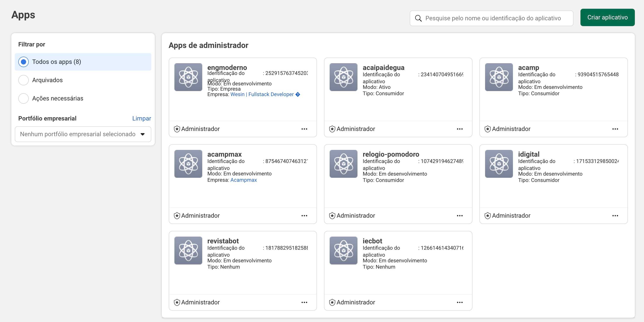Open the three-dot menu for acampmax
The height and width of the screenshot is (322, 644).
point(304,216)
